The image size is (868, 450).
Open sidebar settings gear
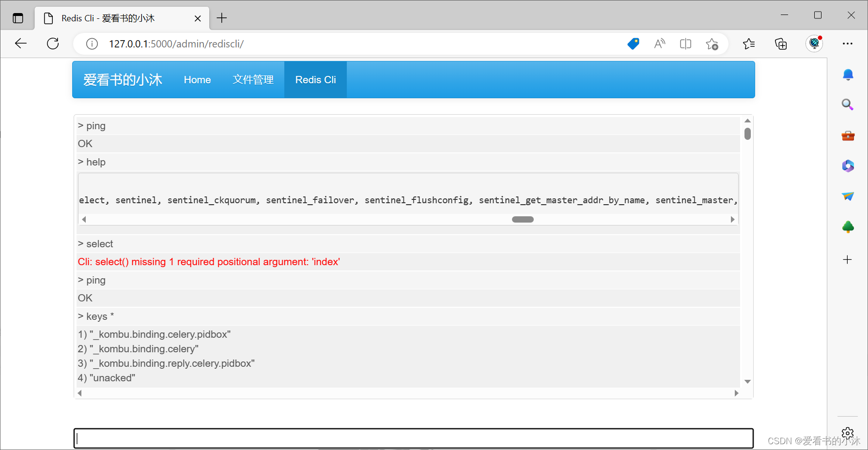847,433
